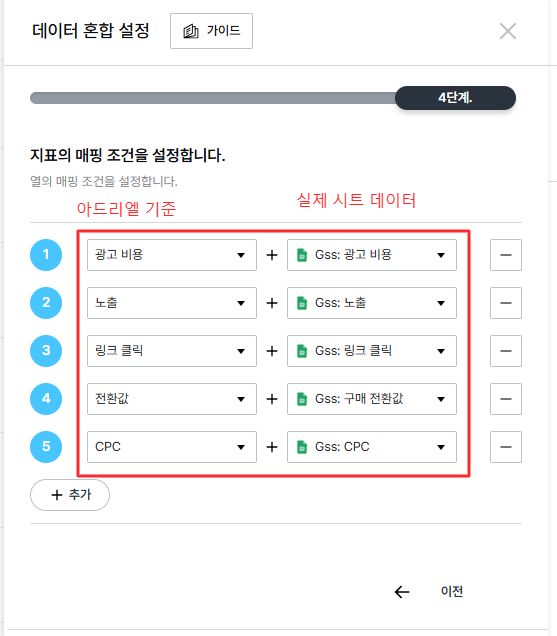Delete the 링크 클릭 mapping row
The image size is (557, 636).
tap(505, 351)
